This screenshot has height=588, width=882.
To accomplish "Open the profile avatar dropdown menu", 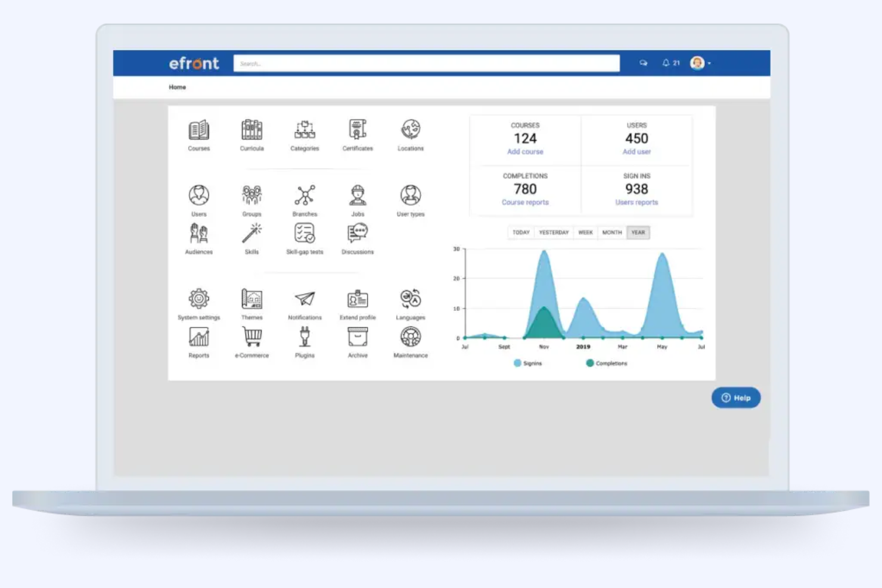I will (x=698, y=63).
